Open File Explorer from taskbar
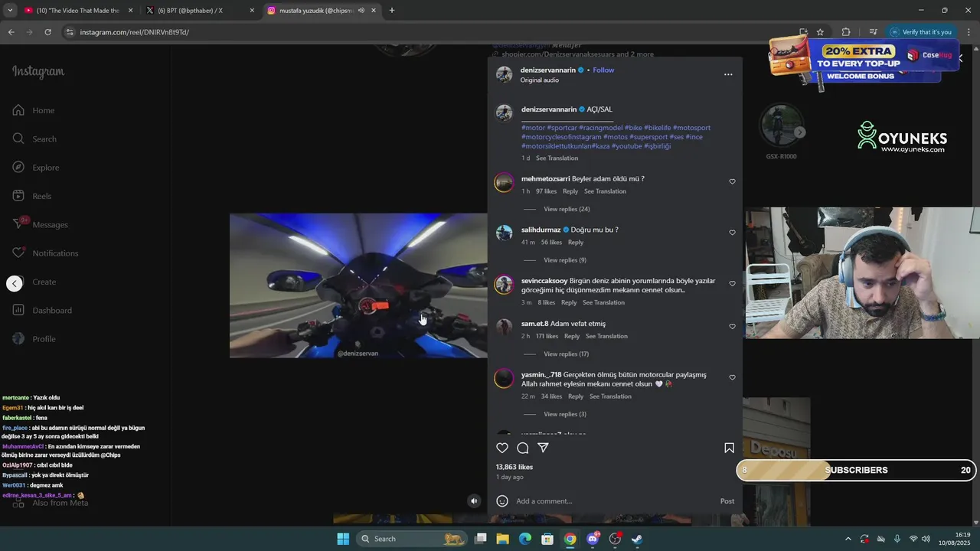The width and height of the screenshot is (980, 551). tap(503, 539)
